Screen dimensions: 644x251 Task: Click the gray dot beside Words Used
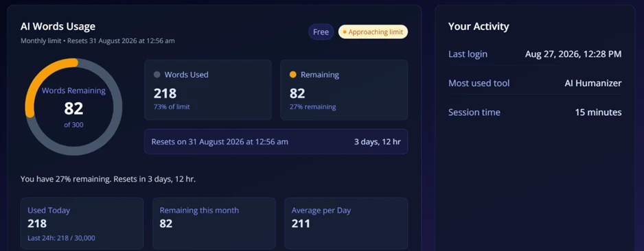point(157,75)
